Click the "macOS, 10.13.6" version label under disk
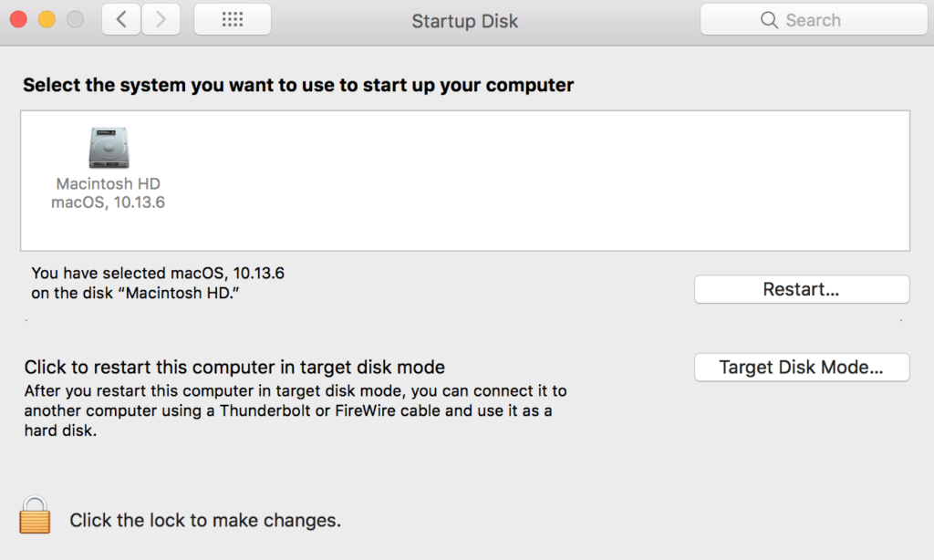934x560 pixels. pyautogui.click(x=108, y=202)
